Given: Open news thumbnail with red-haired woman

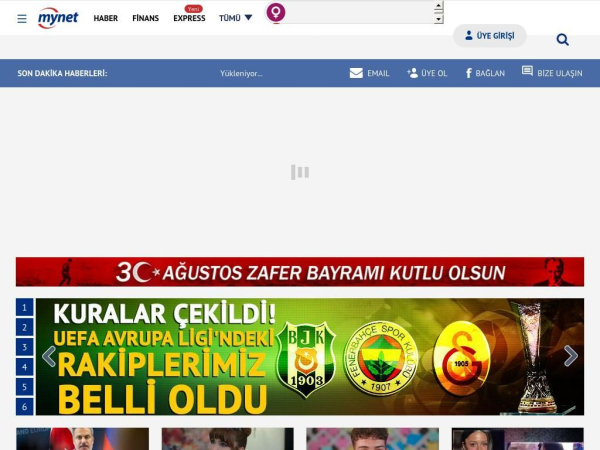Looking at the screenshot, I should point(228,439).
